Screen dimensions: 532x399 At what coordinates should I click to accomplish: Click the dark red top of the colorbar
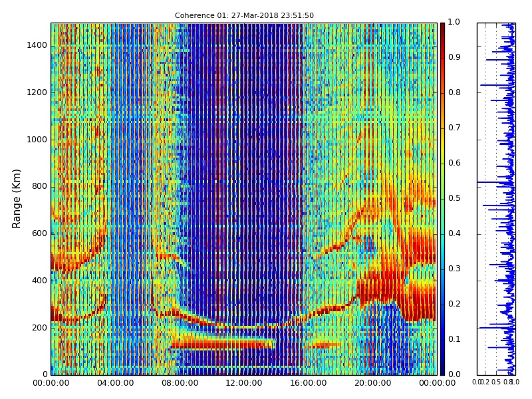[x=442, y=27]
